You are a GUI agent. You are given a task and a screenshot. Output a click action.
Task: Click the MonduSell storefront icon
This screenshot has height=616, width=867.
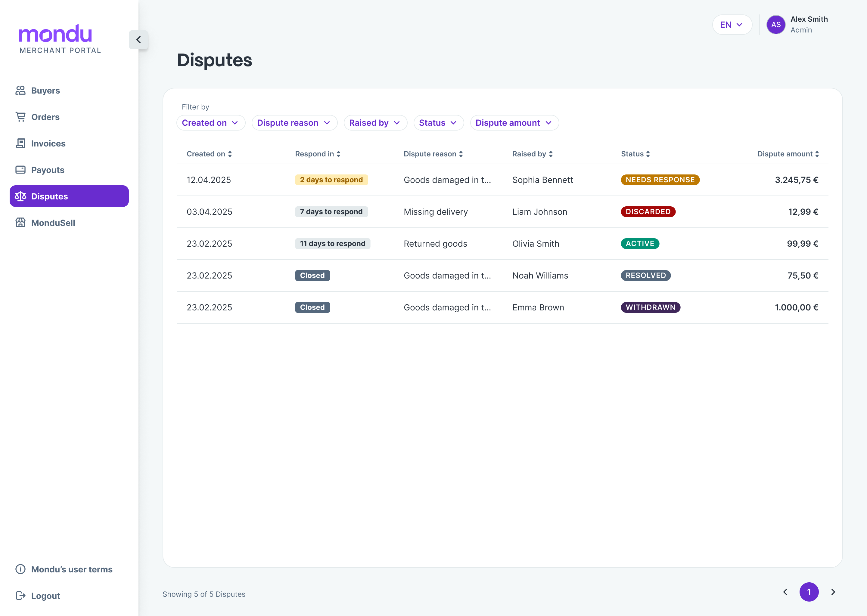coord(20,223)
